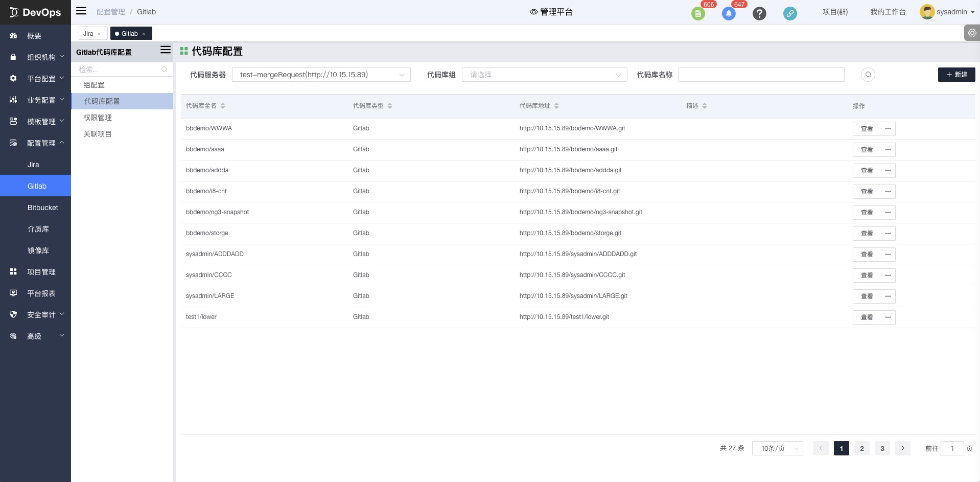980x482 pixels.
Task: Click 查看 for bbdemo/WWWA
Action: click(x=867, y=129)
